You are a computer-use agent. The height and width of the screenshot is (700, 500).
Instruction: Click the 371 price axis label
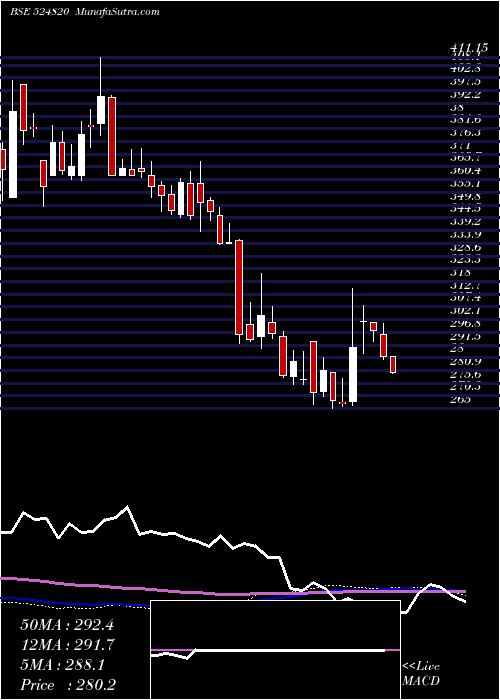click(460, 146)
